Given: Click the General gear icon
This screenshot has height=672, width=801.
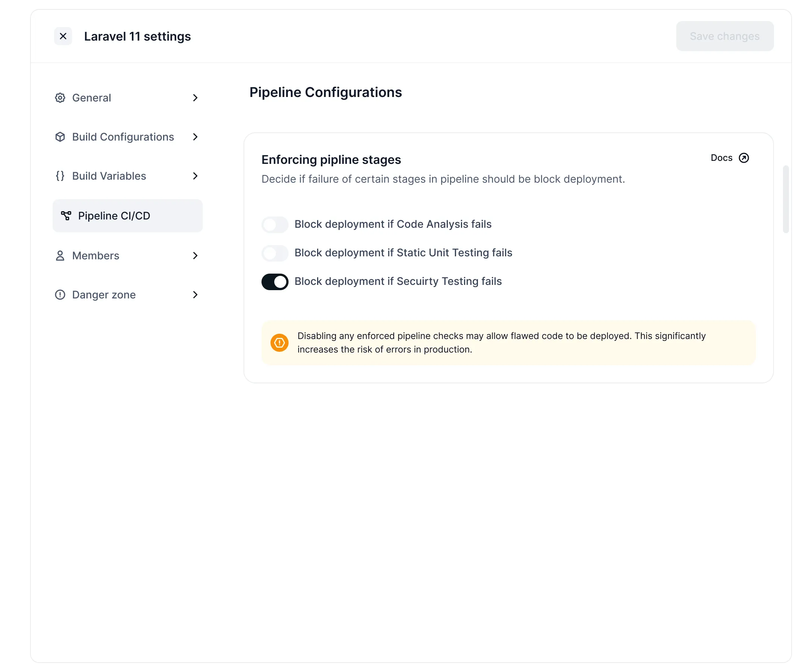Looking at the screenshot, I should 60,98.
